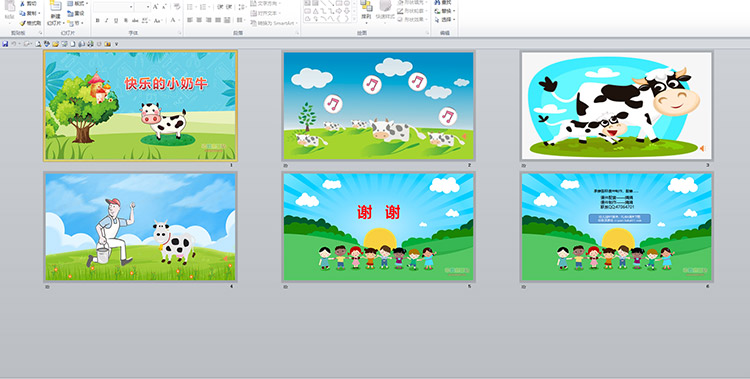Click the New Slide icon
The width and height of the screenshot is (750, 379).
[x=56, y=6]
